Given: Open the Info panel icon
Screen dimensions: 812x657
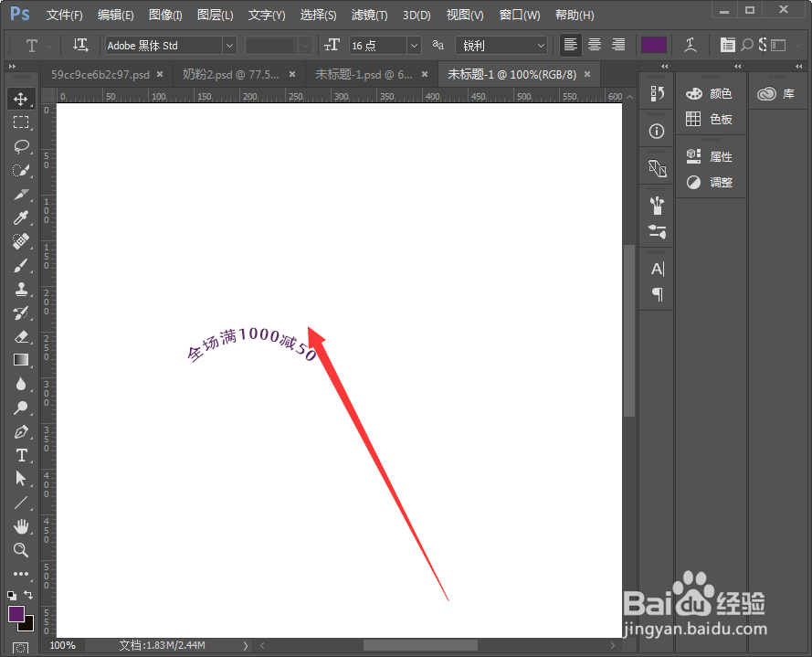Looking at the screenshot, I should (657, 131).
